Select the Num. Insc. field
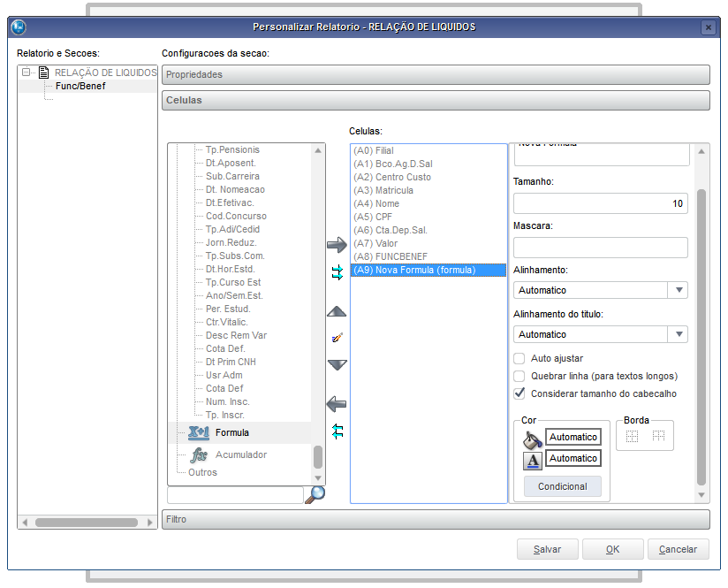The image size is (728, 588). 228,401
